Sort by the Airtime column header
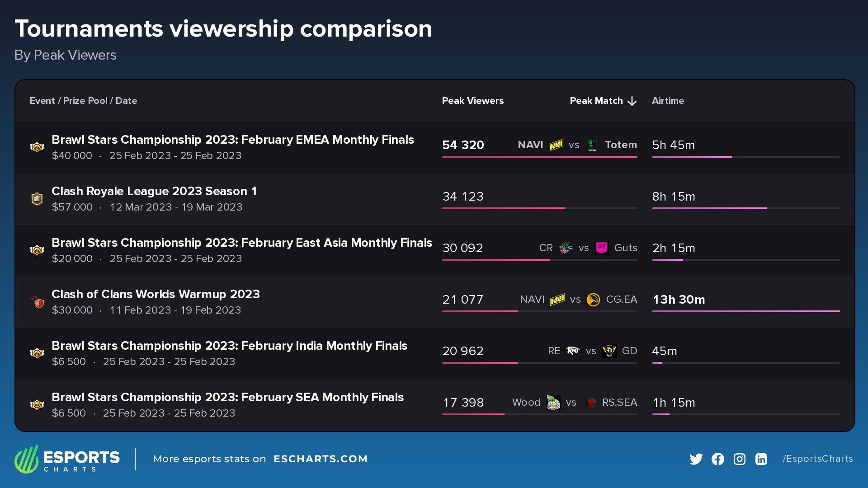 (668, 101)
